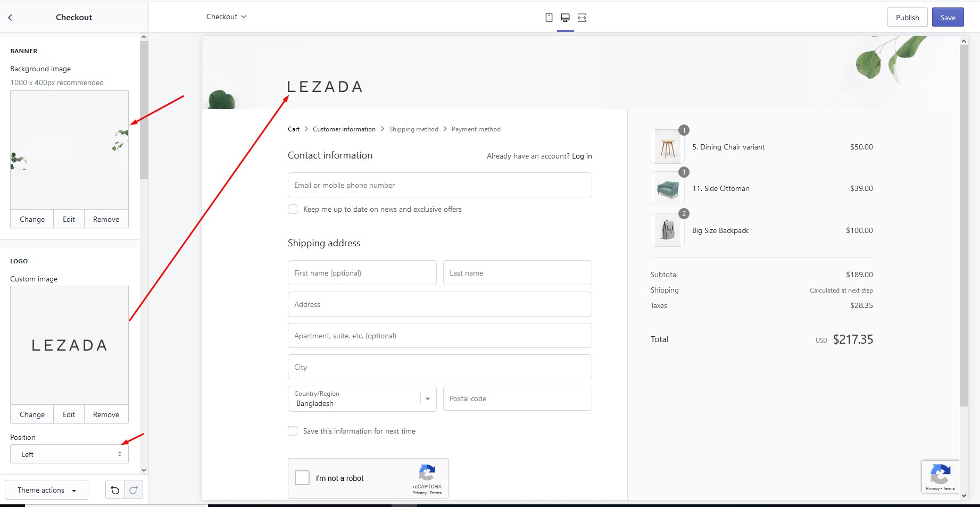Click the Dining Chair product thumbnail
The height and width of the screenshot is (507, 980).
tap(667, 147)
